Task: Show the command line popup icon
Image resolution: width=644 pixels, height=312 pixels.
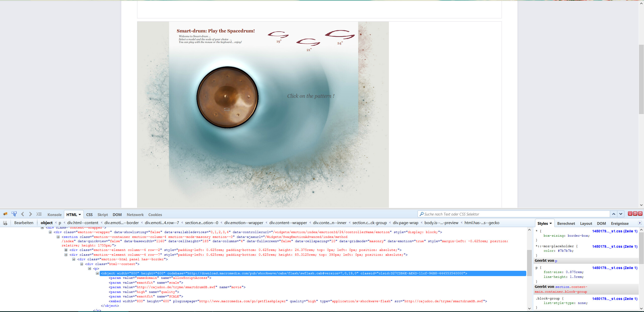Action: click(39, 214)
